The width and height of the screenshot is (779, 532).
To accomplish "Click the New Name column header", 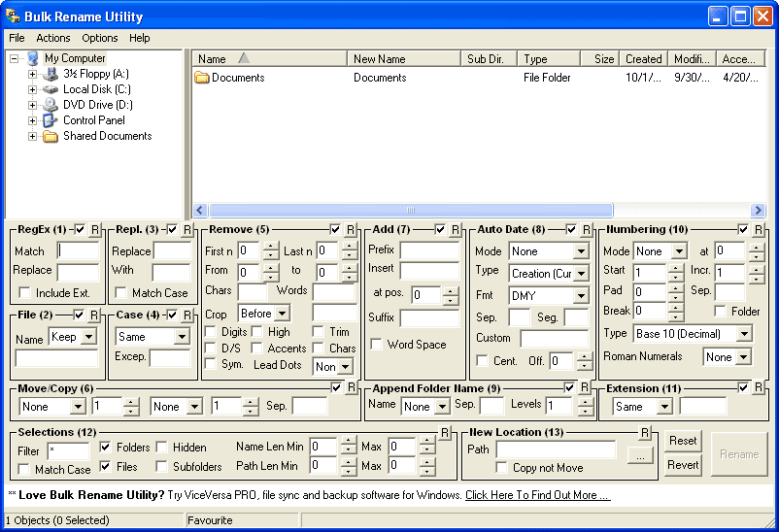I will 403,58.
